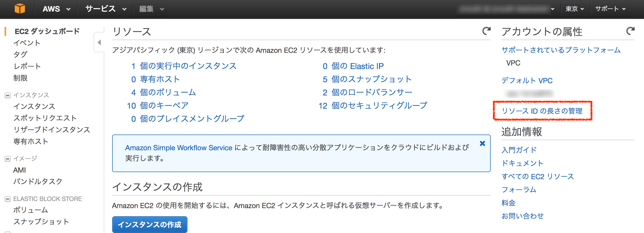Open 個の実行中のインスタンス link

tap(188, 66)
